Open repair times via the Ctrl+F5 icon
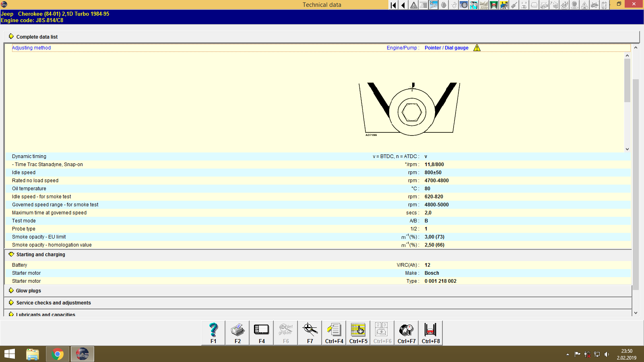The image size is (644, 362). pos(358,332)
